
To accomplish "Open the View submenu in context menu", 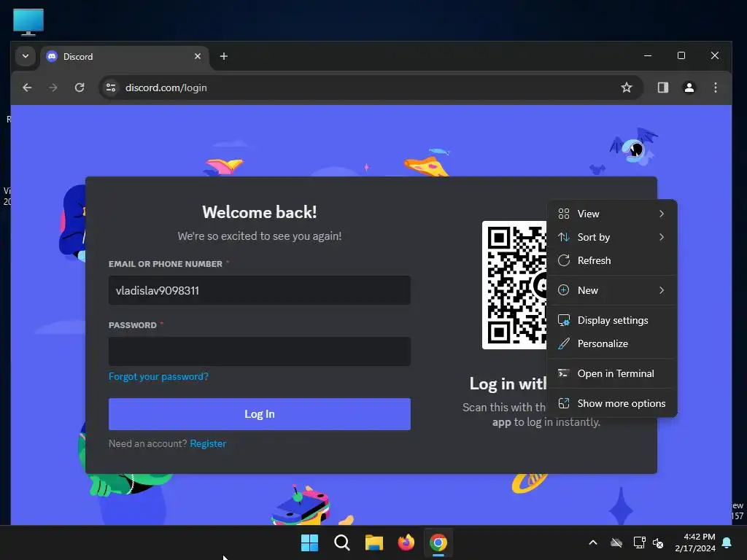I will pos(612,214).
